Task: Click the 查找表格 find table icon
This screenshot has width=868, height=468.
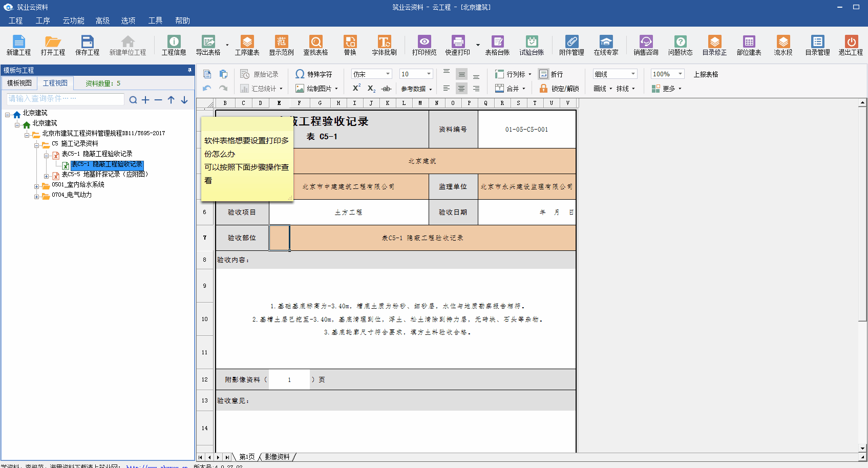Action: point(315,45)
